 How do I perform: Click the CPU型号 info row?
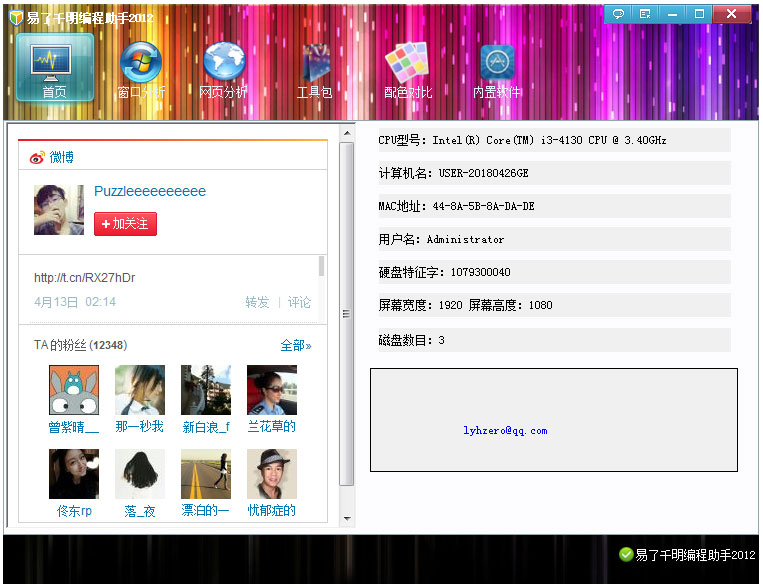click(554, 140)
